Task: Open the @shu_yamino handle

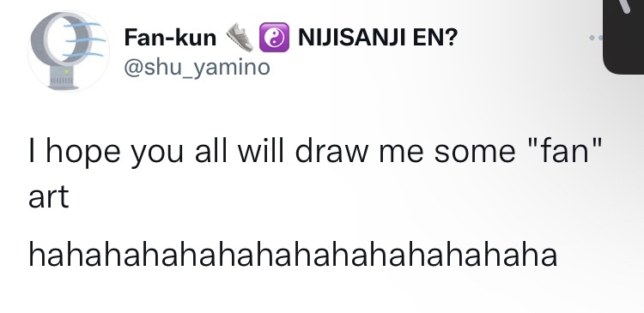Action: click(x=197, y=67)
